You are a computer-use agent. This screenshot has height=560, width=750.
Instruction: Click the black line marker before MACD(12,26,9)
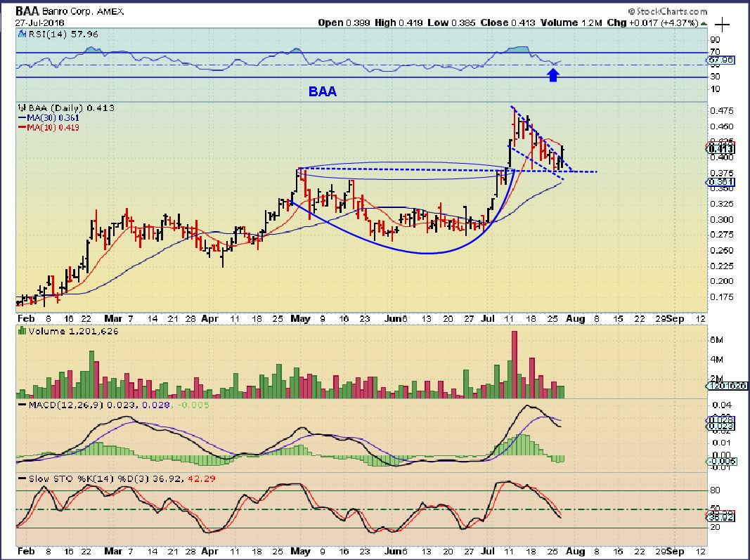(22, 405)
